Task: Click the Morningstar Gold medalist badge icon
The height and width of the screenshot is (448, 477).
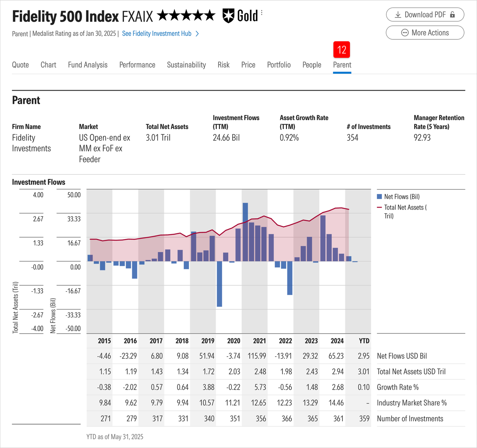Action: (x=229, y=16)
